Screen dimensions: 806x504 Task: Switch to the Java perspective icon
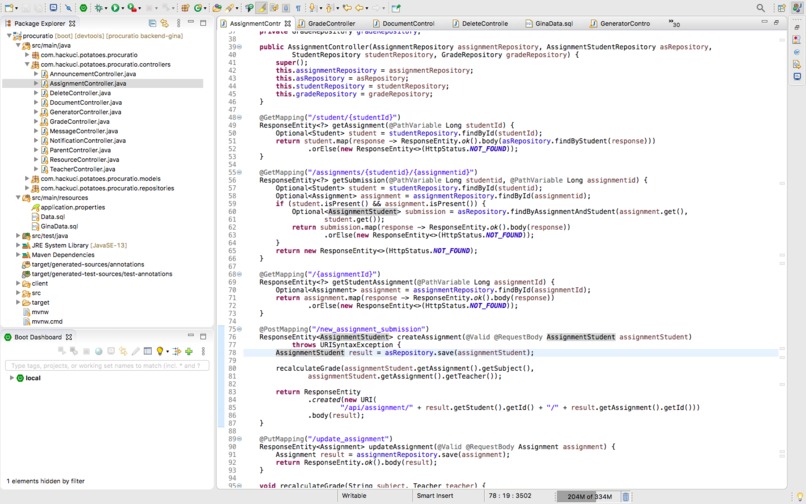point(797,8)
